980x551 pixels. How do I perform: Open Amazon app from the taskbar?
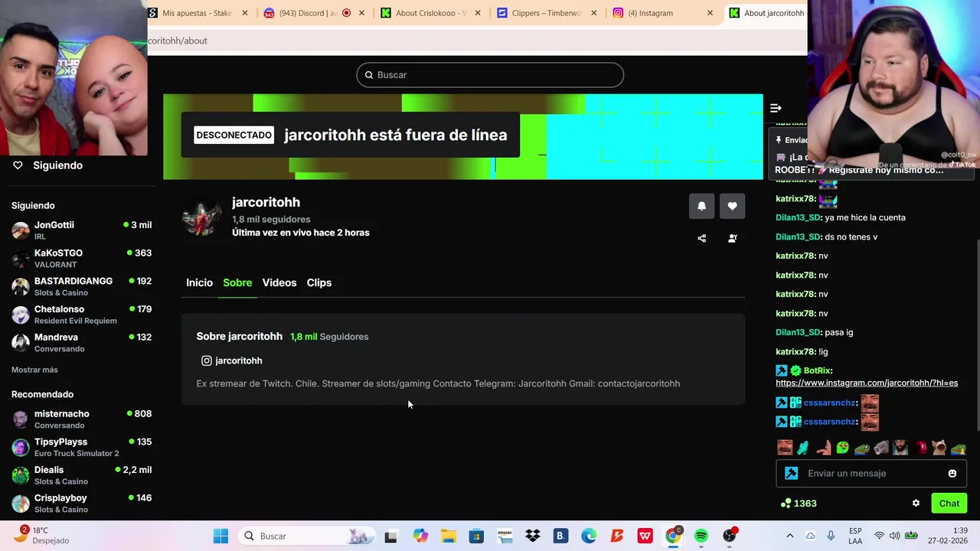click(505, 536)
